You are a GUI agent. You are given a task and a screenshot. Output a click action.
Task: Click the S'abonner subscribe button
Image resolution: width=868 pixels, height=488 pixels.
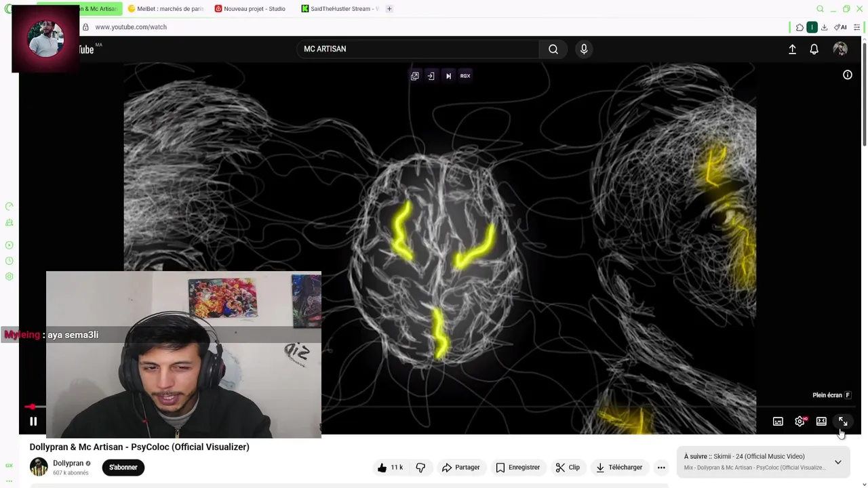(x=123, y=467)
